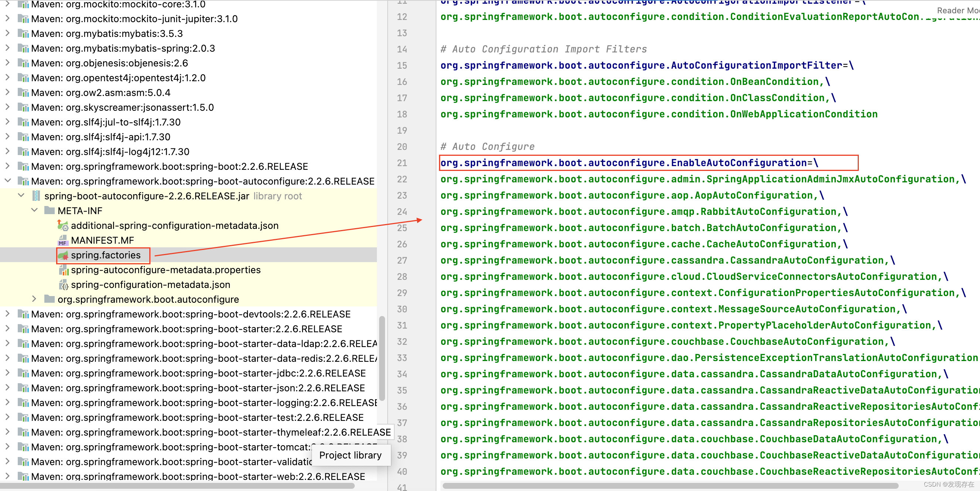
Task: Click gutter line number 30
Action: click(402, 309)
